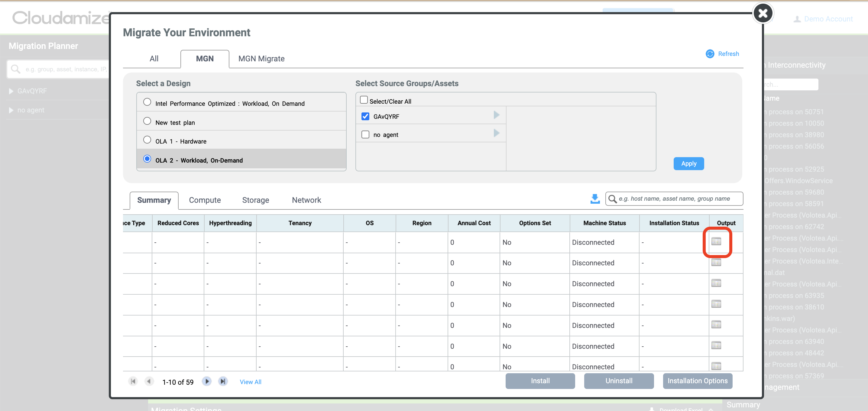Go to the previous page of results

[x=149, y=381]
